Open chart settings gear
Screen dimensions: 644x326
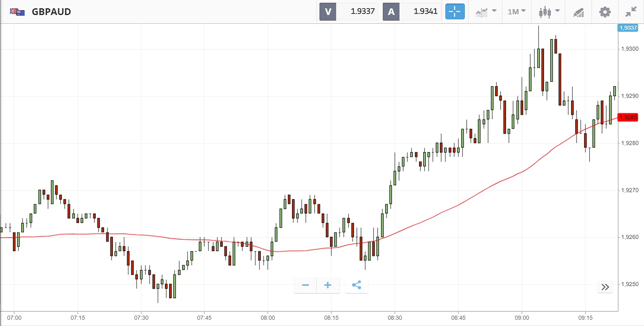(x=604, y=12)
